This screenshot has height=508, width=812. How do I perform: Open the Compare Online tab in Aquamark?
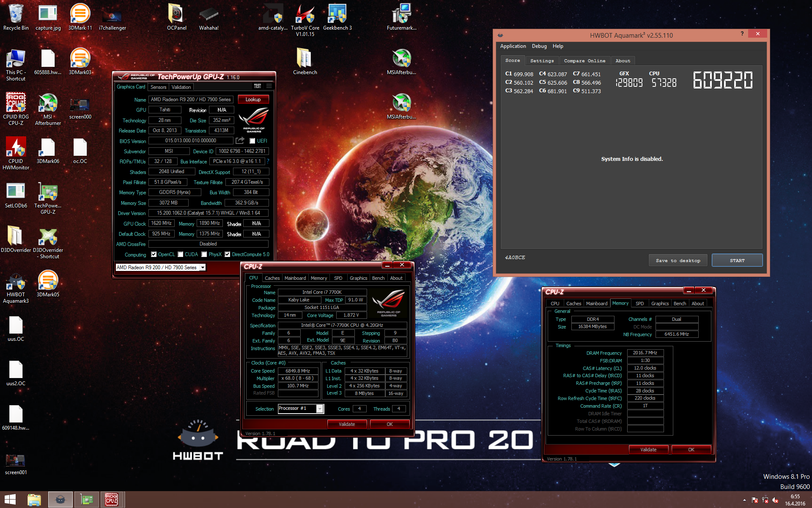click(585, 61)
